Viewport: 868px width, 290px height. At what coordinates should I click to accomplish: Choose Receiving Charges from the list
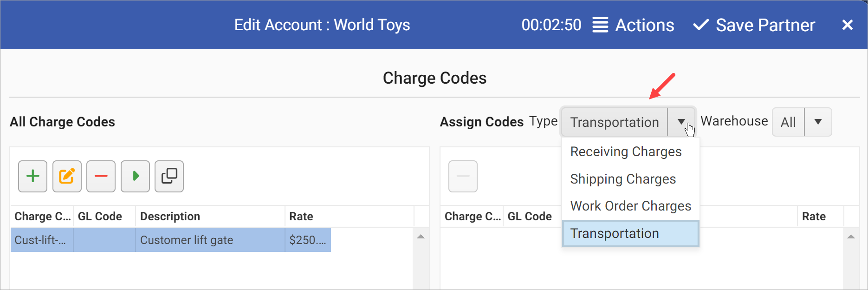626,151
